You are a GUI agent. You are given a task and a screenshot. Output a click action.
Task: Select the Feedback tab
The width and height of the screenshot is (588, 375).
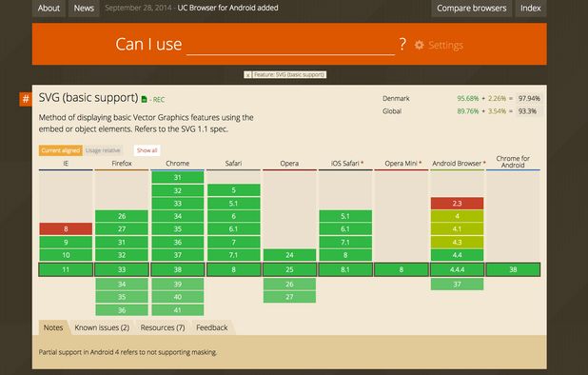click(212, 327)
